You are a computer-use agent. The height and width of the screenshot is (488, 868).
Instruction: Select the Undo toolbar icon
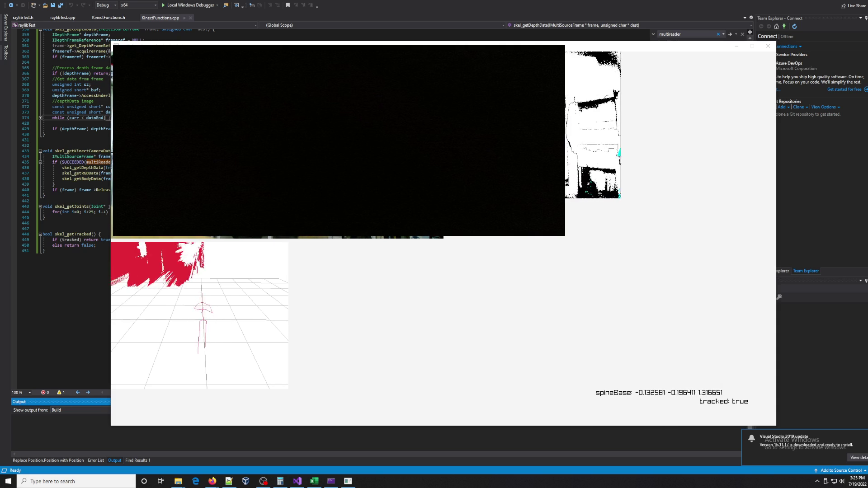71,5
